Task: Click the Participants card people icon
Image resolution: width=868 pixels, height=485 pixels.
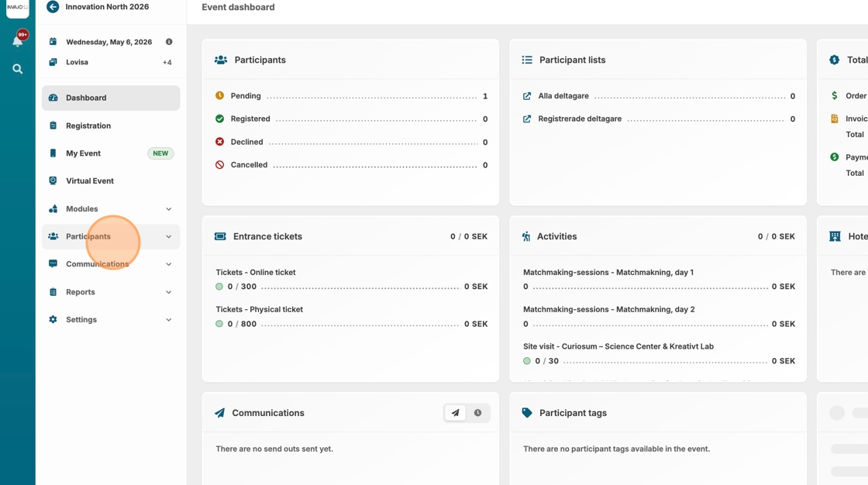Action: pos(221,60)
